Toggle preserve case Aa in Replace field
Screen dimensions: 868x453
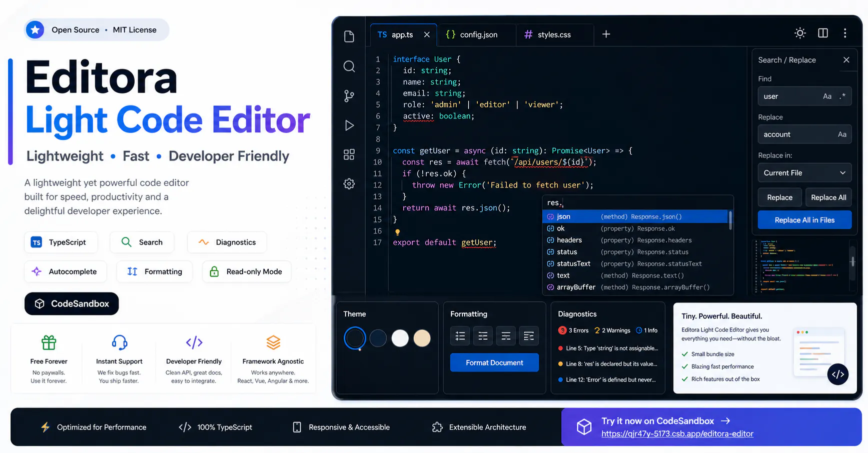[x=842, y=134]
